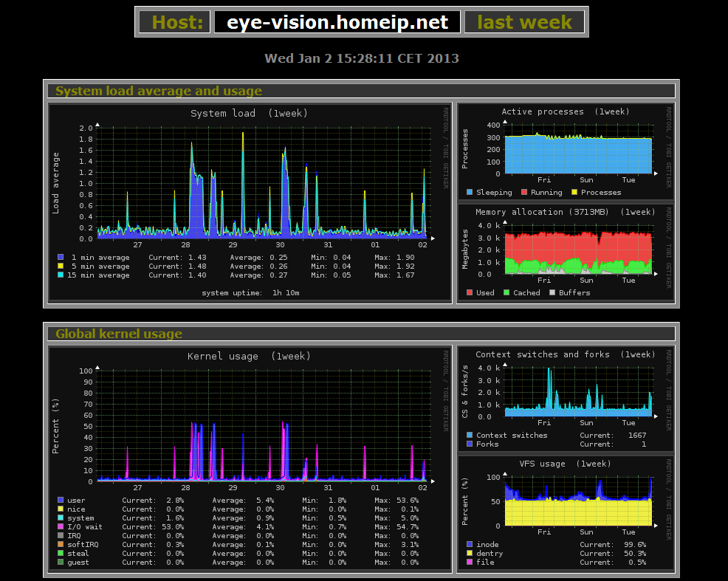Click the cyan 15 min average swatch
728x581 pixels.
coord(61,275)
